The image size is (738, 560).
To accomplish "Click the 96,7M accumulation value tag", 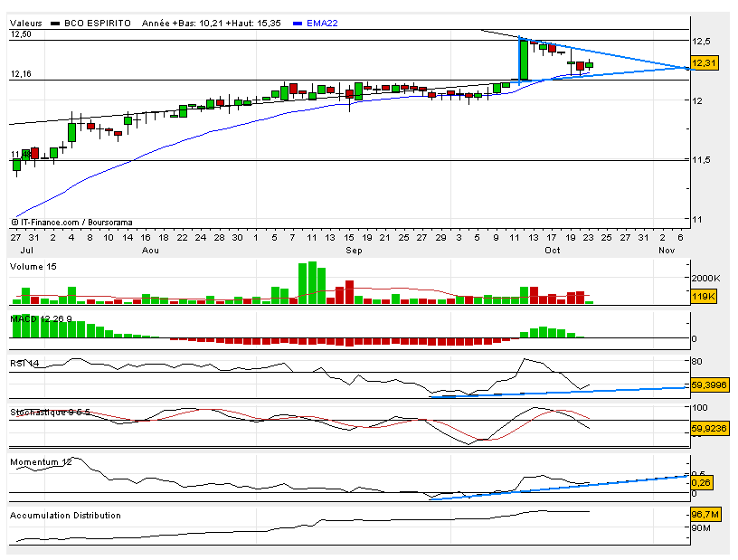I will [x=705, y=514].
